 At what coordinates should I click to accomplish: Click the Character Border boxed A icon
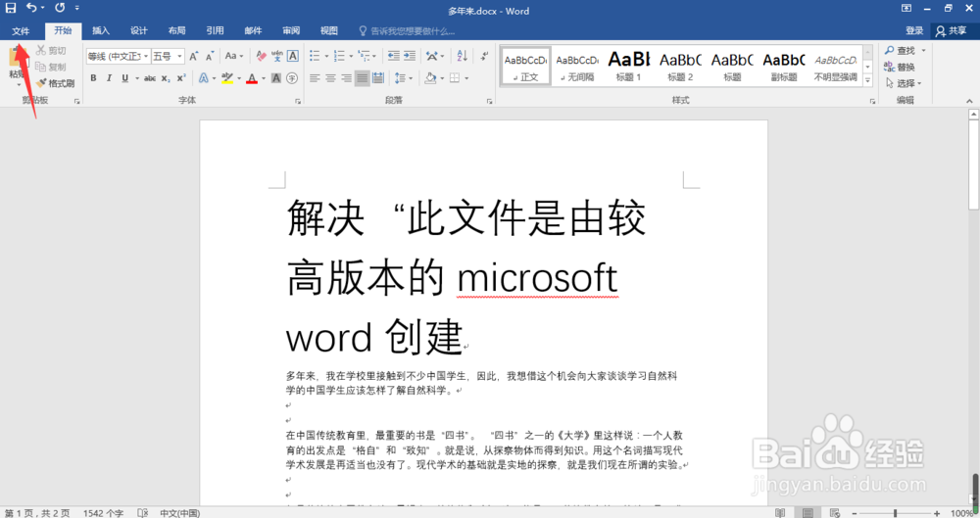(292, 56)
